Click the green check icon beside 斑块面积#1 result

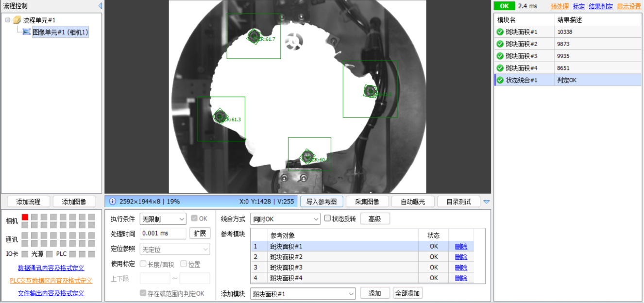(x=500, y=32)
